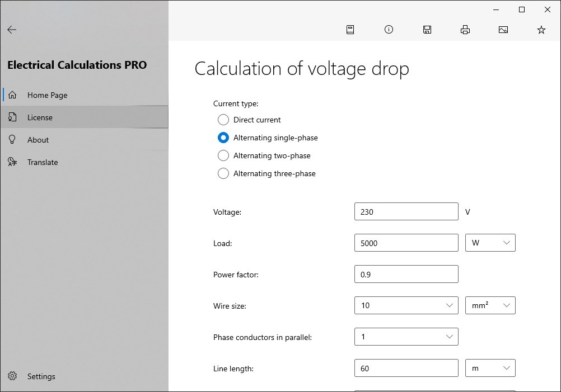
Task: Click the back arrow icon
Action: [x=12, y=30]
